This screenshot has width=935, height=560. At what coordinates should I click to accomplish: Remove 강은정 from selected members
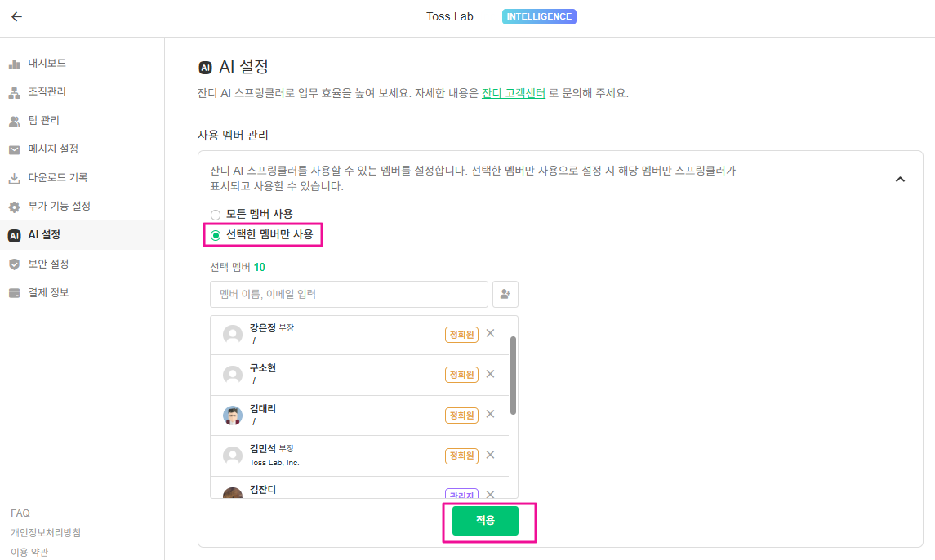pos(490,333)
